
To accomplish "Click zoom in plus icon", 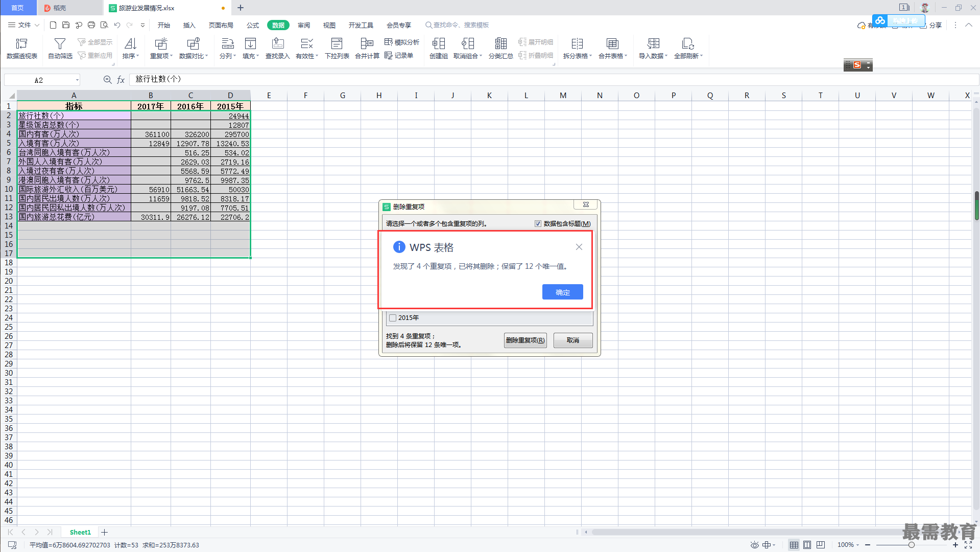I will pos(955,545).
